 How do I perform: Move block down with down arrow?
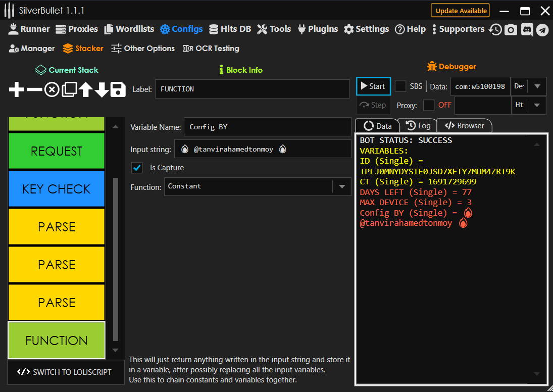tap(102, 90)
